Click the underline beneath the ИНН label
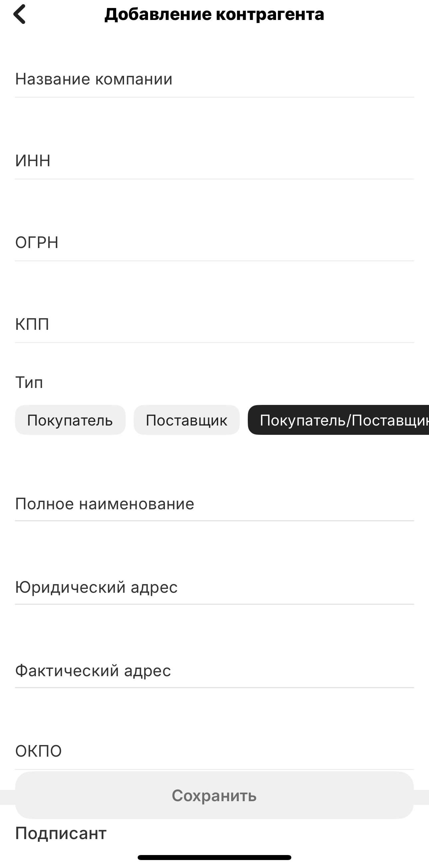Image resolution: width=429 pixels, height=868 pixels. click(x=214, y=179)
